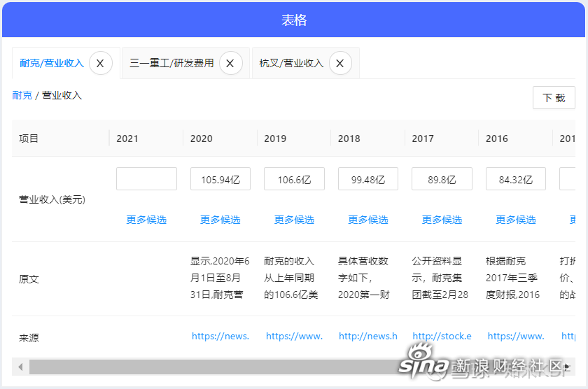The height and width of the screenshot is (389, 588).
Task: Open 更多候选 under the 2016 column
Action: click(x=516, y=220)
